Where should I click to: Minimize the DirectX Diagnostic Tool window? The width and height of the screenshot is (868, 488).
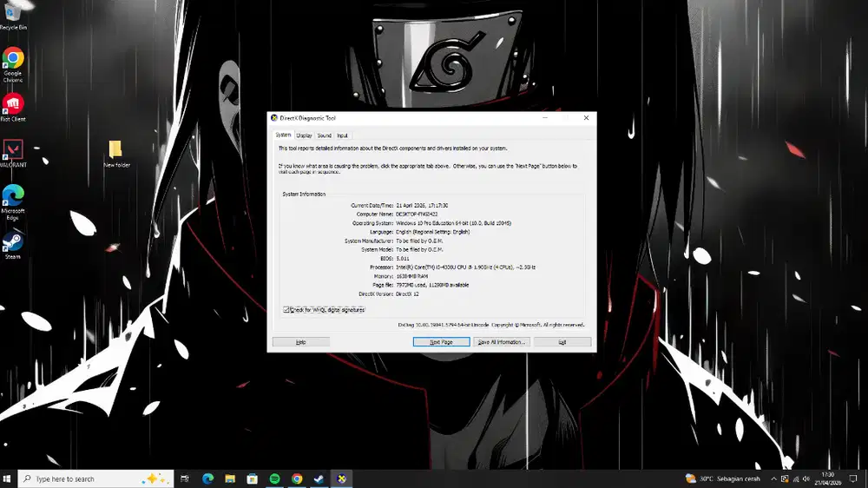[545, 118]
